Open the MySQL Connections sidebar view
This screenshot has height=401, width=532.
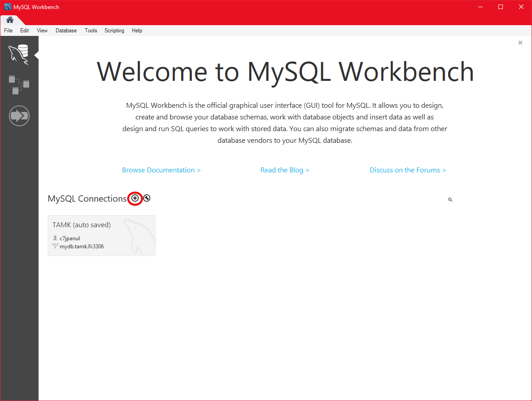tap(18, 54)
